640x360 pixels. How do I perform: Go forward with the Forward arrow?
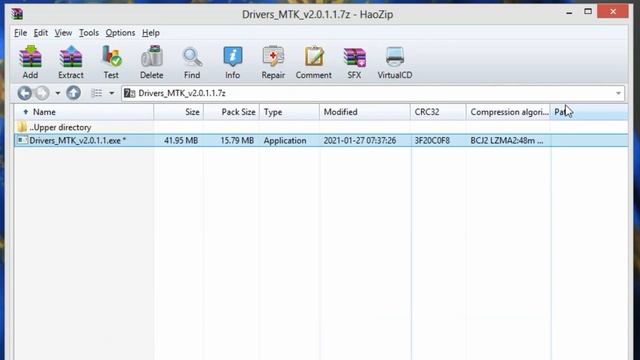point(42,93)
